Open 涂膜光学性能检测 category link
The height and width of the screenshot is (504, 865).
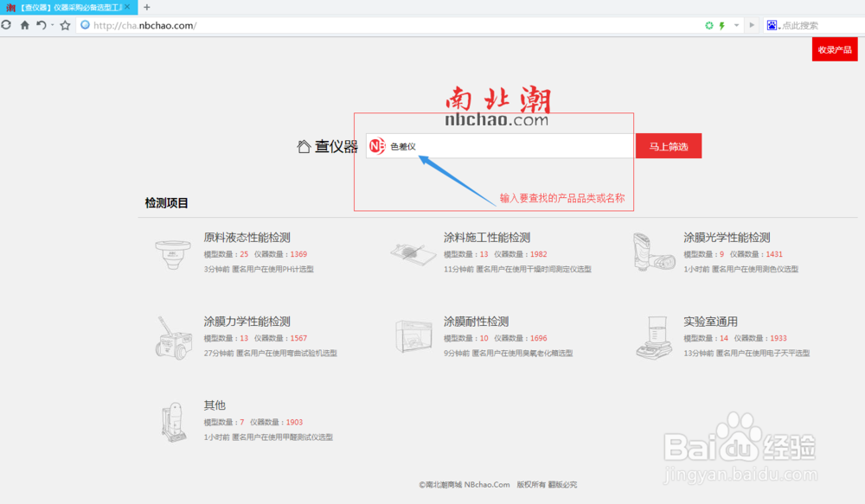727,238
